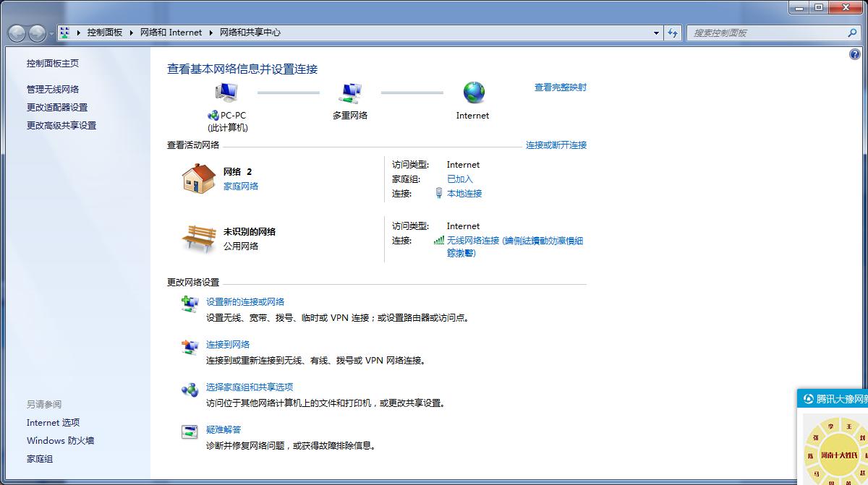Expand the arrow after 控制面板 breadcrumb
Viewport: 868px width, 485px height.
(x=130, y=33)
